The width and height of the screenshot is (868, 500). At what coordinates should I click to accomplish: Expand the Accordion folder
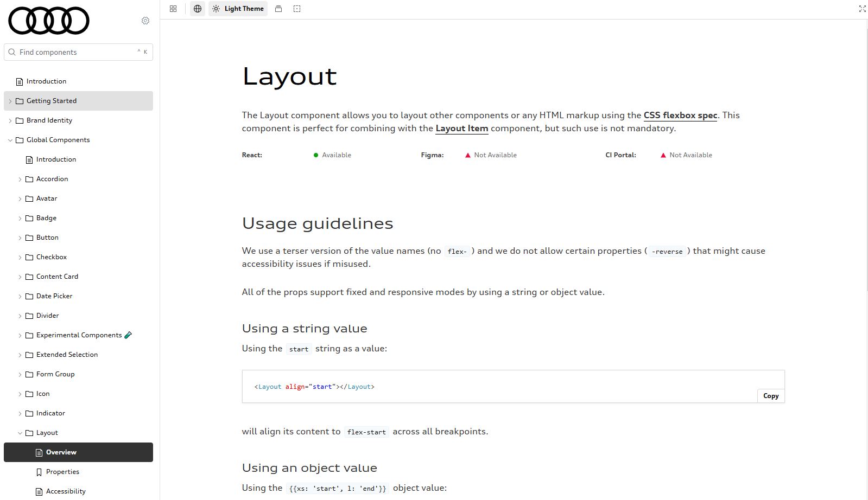(x=52, y=179)
